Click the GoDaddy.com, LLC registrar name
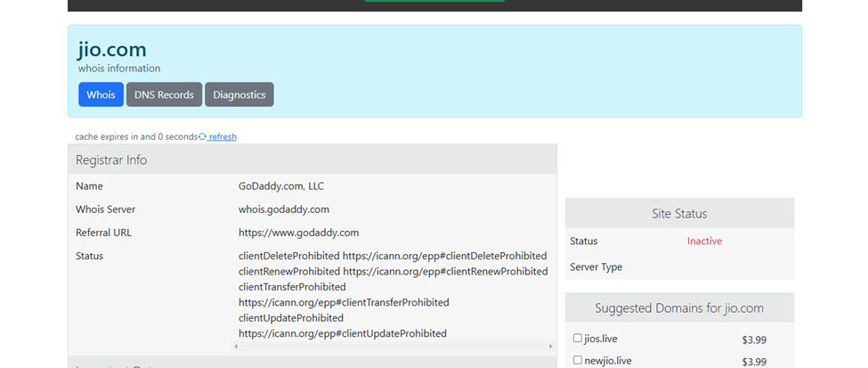This screenshot has height=368, width=868. click(x=281, y=186)
